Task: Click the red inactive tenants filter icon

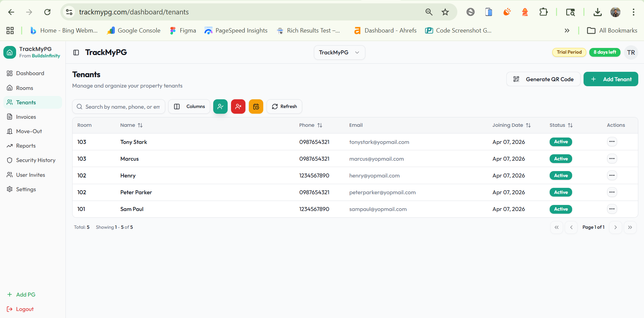Action: [238, 106]
